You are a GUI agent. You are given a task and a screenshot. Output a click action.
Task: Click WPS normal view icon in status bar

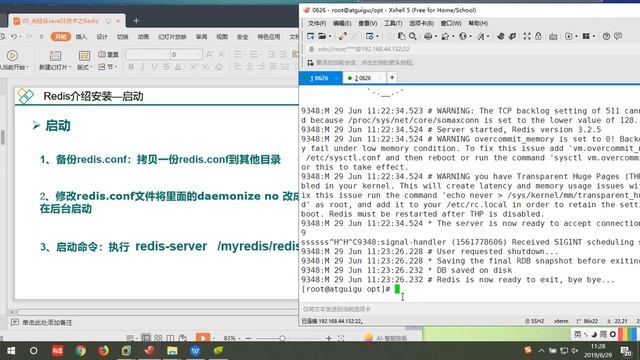[146, 338]
